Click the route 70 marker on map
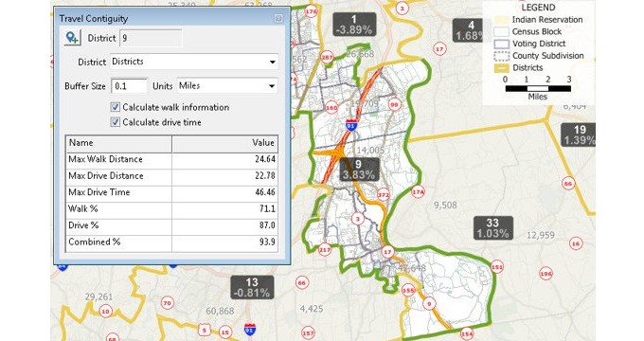 pyautogui.click(x=167, y=303)
